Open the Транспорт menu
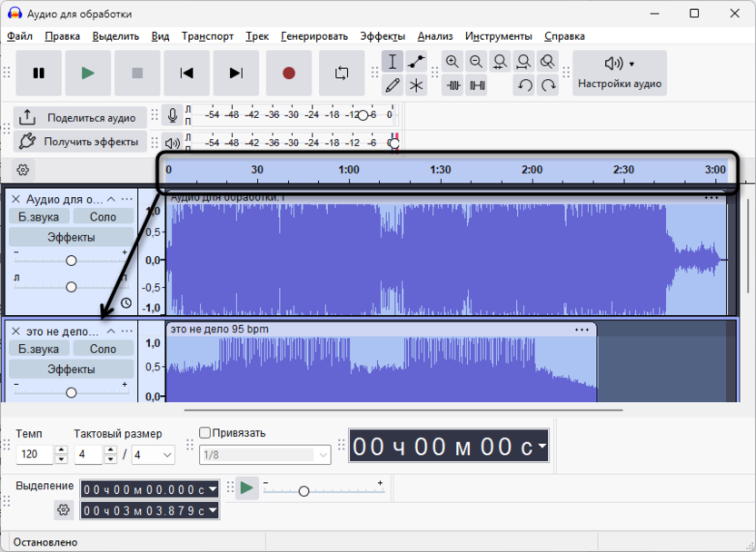The width and height of the screenshot is (756, 552). (208, 36)
